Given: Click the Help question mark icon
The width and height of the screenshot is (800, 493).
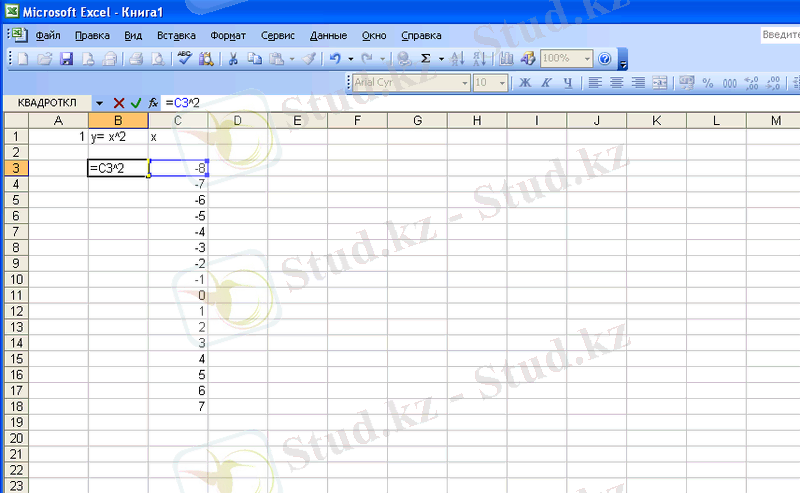Looking at the screenshot, I should (x=604, y=59).
